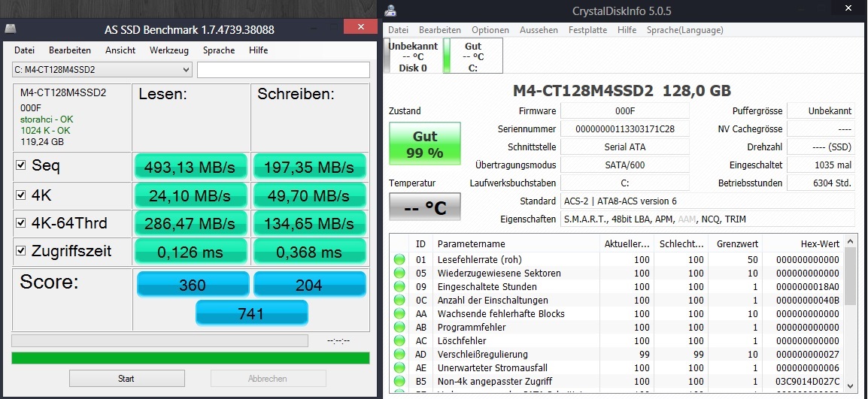The height and width of the screenshot is (399, 868).
Task: Click the Grenzwert column header
Action: (735, 243)
